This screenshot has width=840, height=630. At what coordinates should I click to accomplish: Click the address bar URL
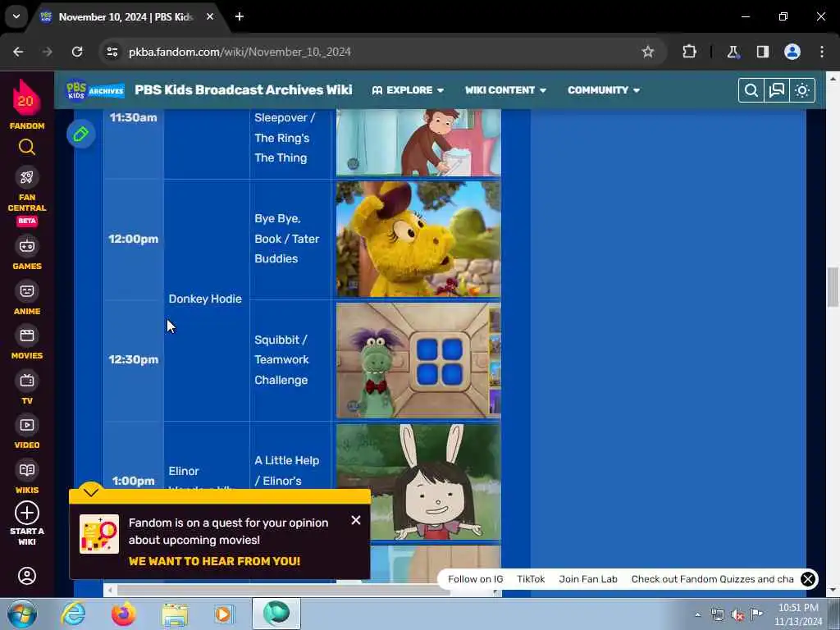(240, 52)
